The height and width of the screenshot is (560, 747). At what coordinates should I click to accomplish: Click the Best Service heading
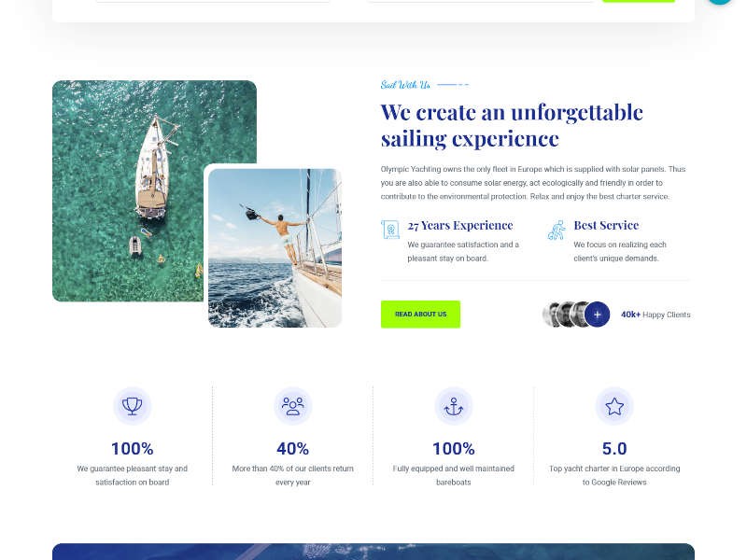pyautogui.click(x=606, y=225)
